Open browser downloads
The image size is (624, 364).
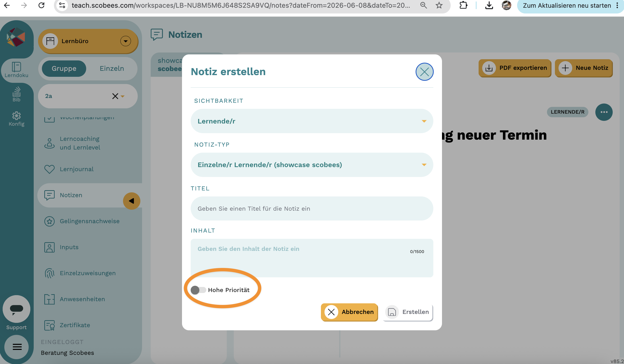pos(489,5)
